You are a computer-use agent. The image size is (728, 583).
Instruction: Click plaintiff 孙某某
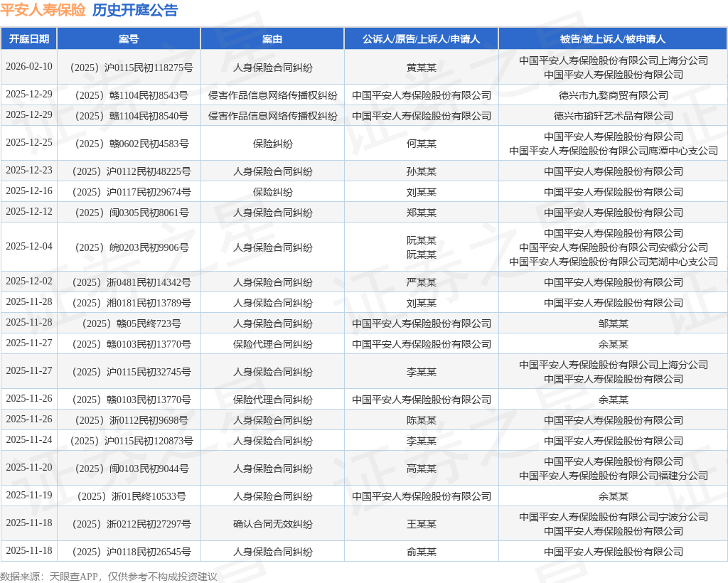pyautogui.click(x=421, y=172)
